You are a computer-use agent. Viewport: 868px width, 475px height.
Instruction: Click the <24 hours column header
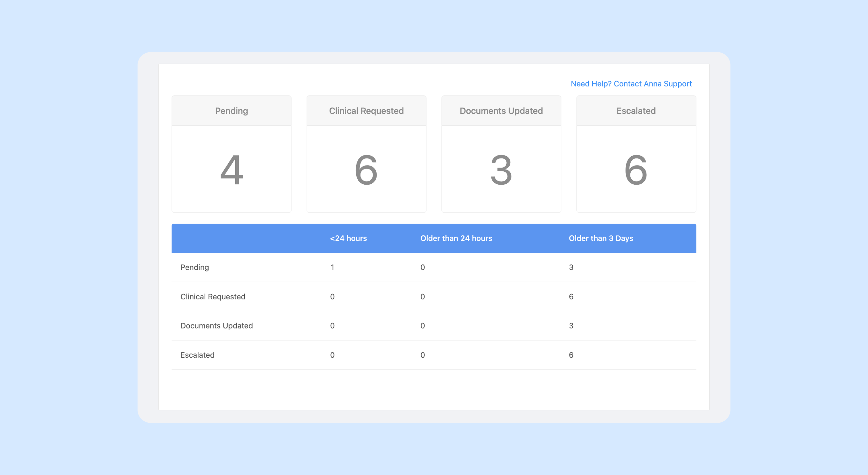[x=348, y=238]
